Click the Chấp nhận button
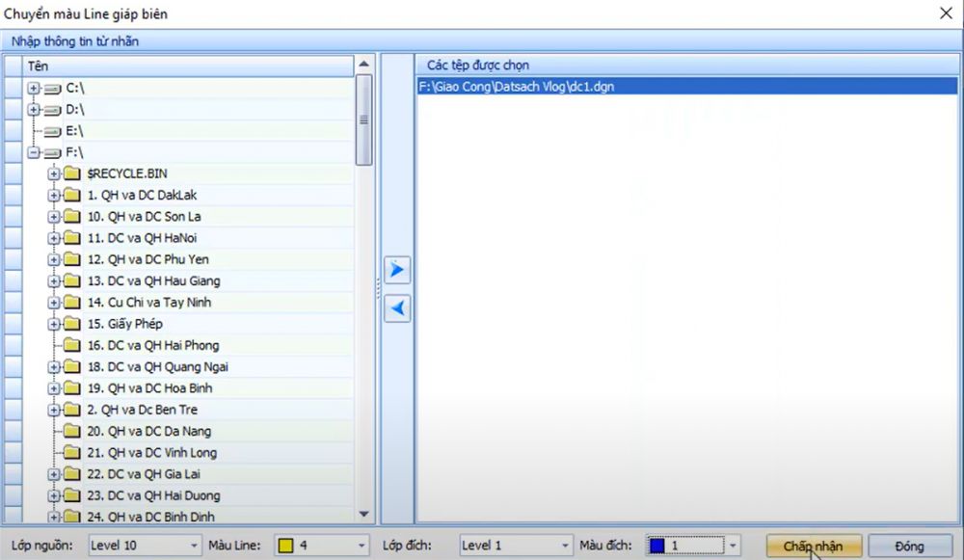 [x=814, y=547]
